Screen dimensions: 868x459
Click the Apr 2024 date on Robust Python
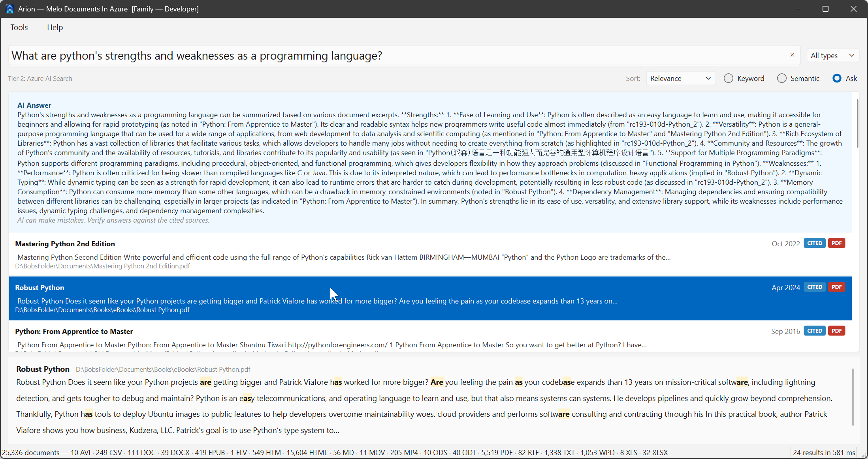click(x=785, y=287)
